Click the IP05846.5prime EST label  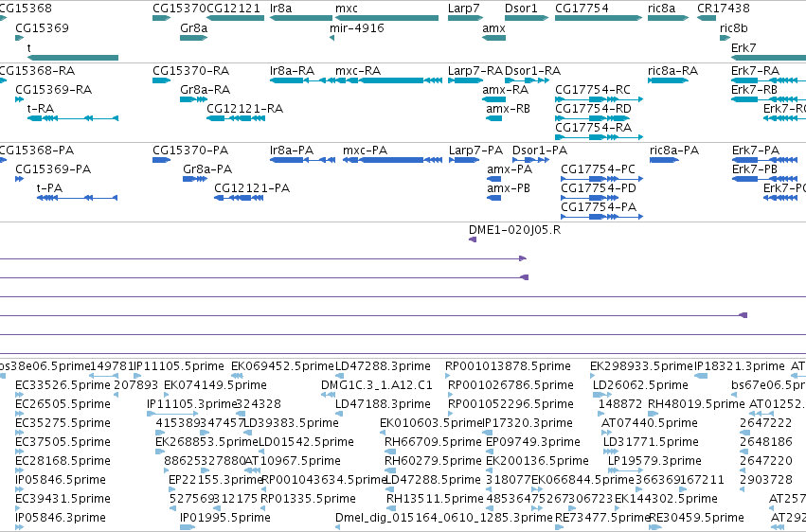point(61,480)
